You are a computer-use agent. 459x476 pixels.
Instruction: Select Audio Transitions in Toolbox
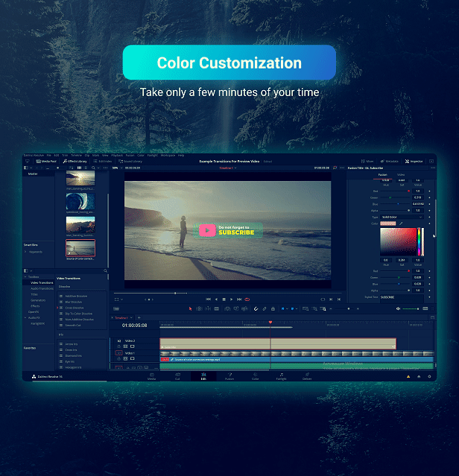point(42,288)
